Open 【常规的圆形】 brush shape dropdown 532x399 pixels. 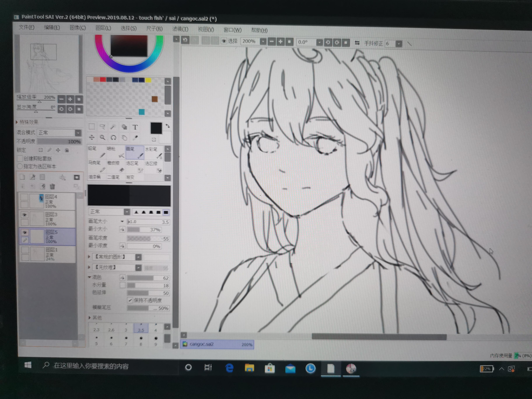[138, 257]
